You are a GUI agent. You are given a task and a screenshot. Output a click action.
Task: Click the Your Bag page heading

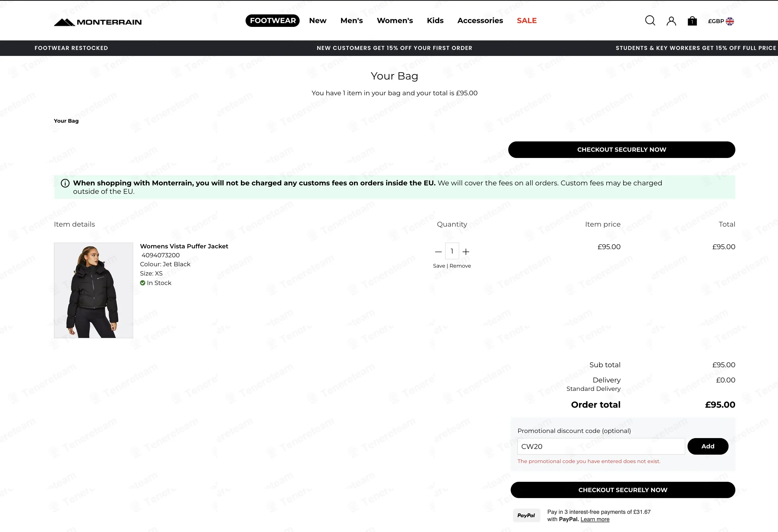coord(394,76)
